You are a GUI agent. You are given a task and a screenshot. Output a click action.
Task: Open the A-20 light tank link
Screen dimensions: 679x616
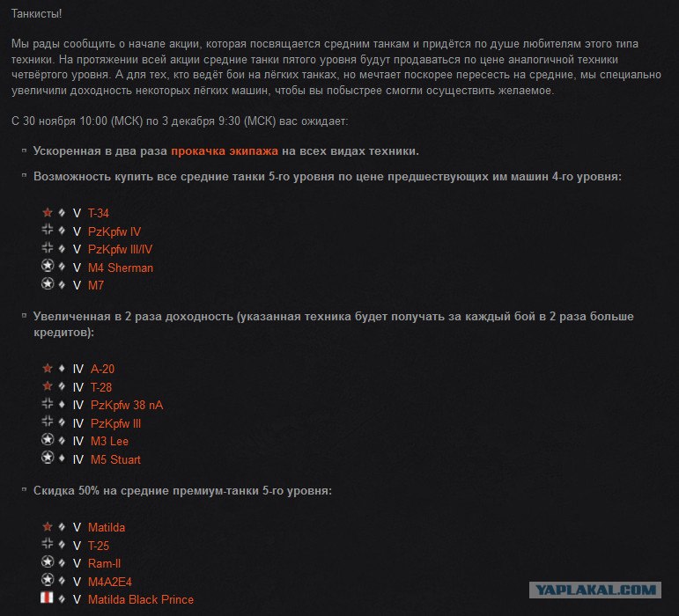click(103, 369)
